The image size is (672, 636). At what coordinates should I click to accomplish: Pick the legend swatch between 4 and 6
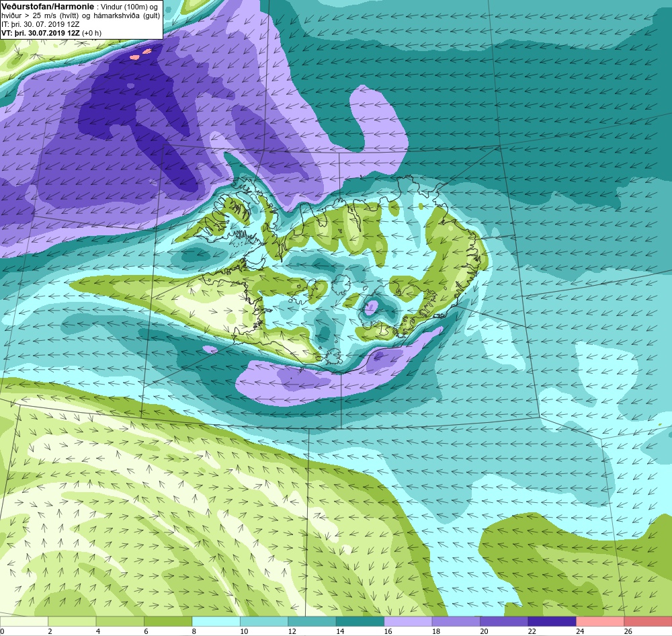[120, 621]
